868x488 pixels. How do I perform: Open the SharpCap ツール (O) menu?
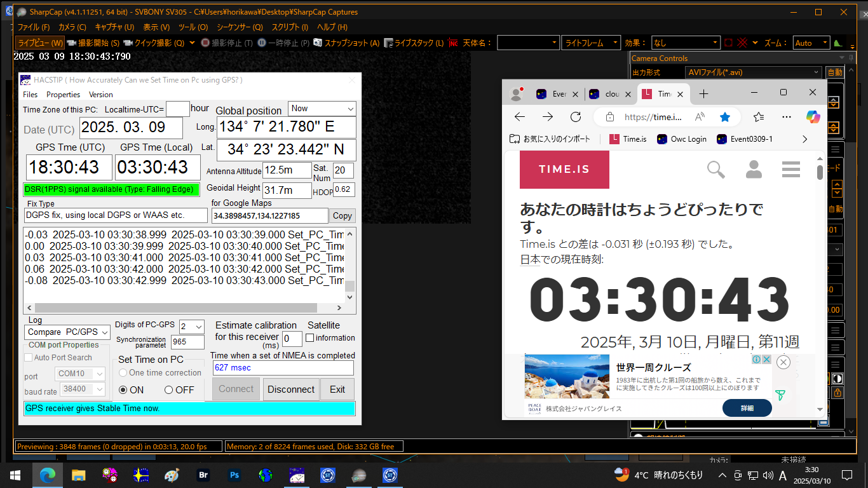click(193, 27)
